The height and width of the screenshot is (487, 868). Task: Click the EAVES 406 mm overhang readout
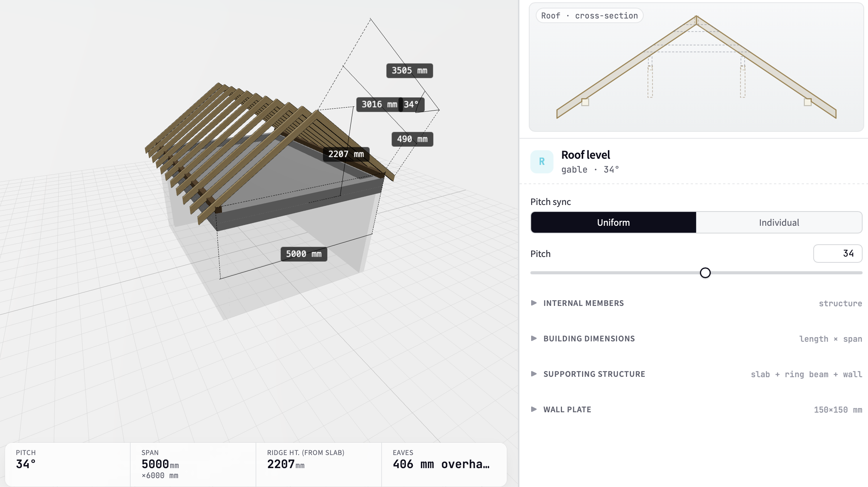444,464
